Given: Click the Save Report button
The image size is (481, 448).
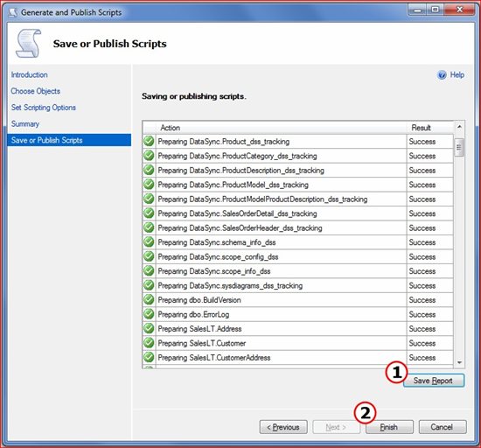Looking at the screenshot, I should click(x=434, y=381).
